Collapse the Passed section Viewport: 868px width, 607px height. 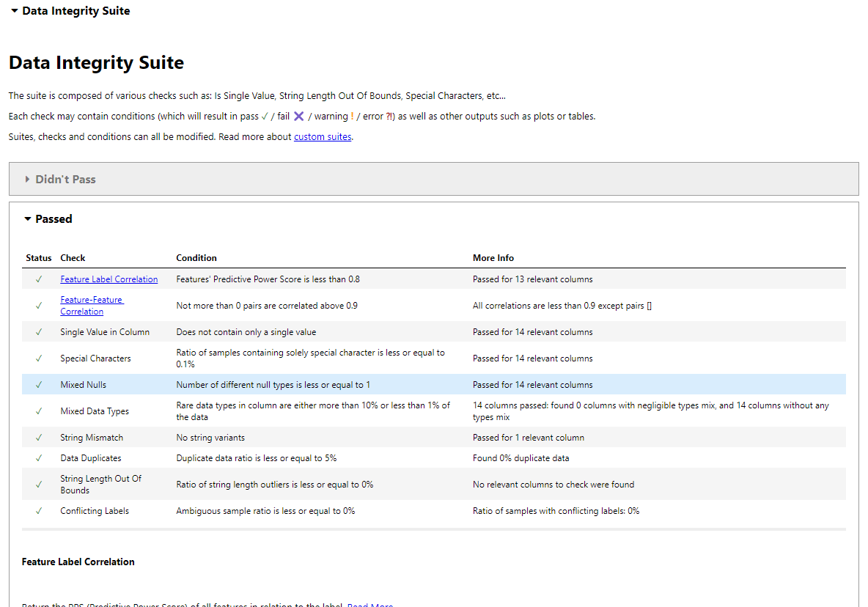(48, 218)
